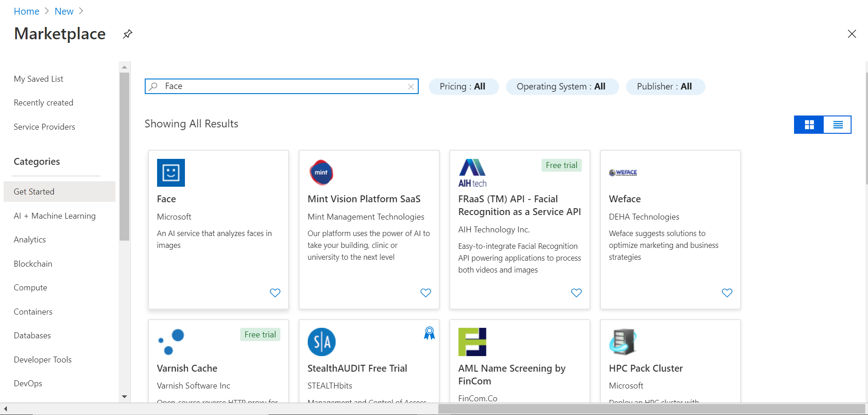Viewport: 868px width, 415px height.
Task: Save Face by Microsoft to favorites
Action: (x=275, y=293)
